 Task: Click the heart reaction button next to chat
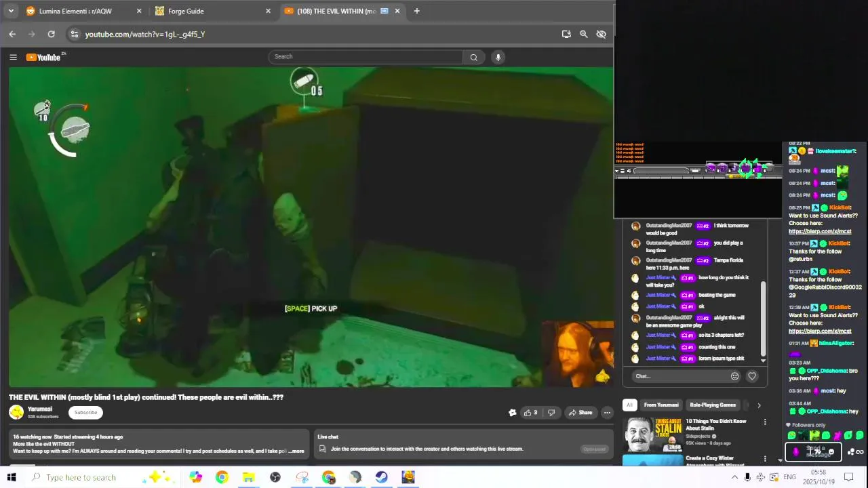tap(752, 376)
